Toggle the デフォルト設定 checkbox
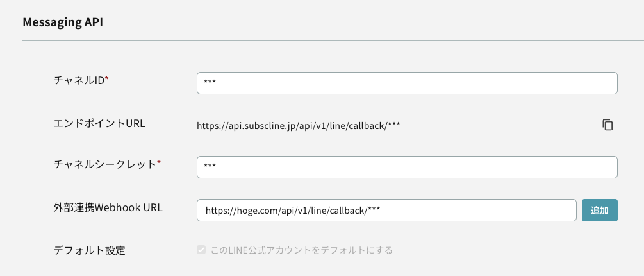The height and width of the screenshot is (276, 644). pos(201,250)
